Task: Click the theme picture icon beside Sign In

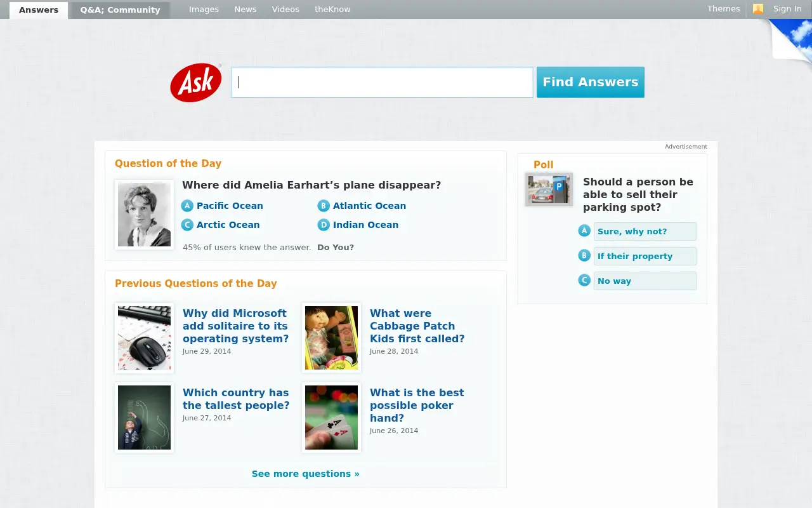Action: coord(758,9)
